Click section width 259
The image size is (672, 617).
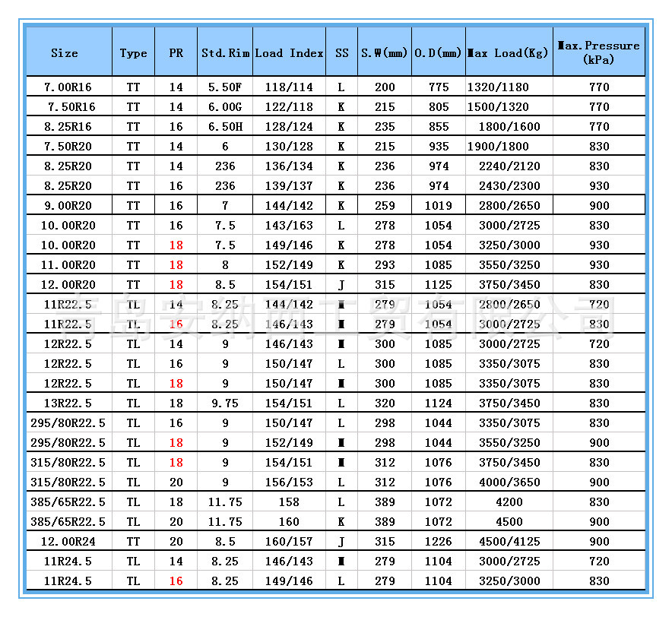point(385,206)
